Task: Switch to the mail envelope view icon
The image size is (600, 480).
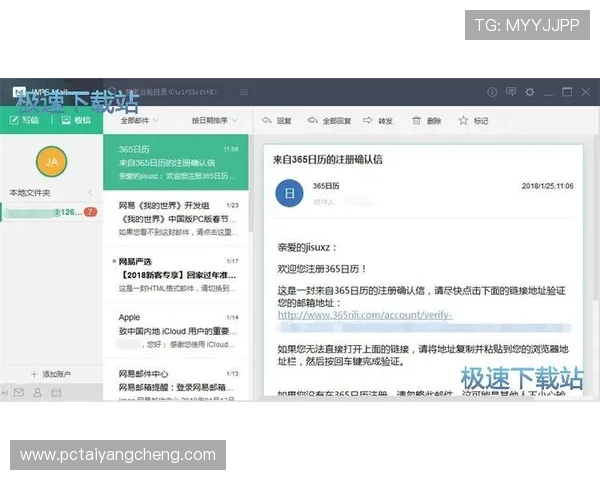Action: [19, 392]
